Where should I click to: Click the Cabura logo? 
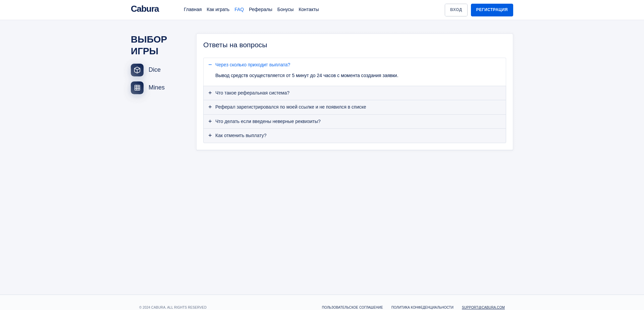[145, 9]
